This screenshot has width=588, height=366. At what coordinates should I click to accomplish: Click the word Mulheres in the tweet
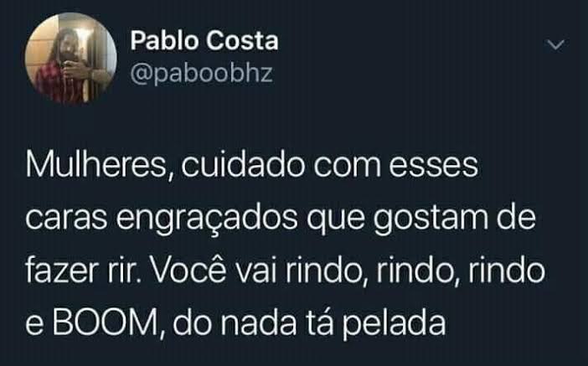(x=95, y=165)
